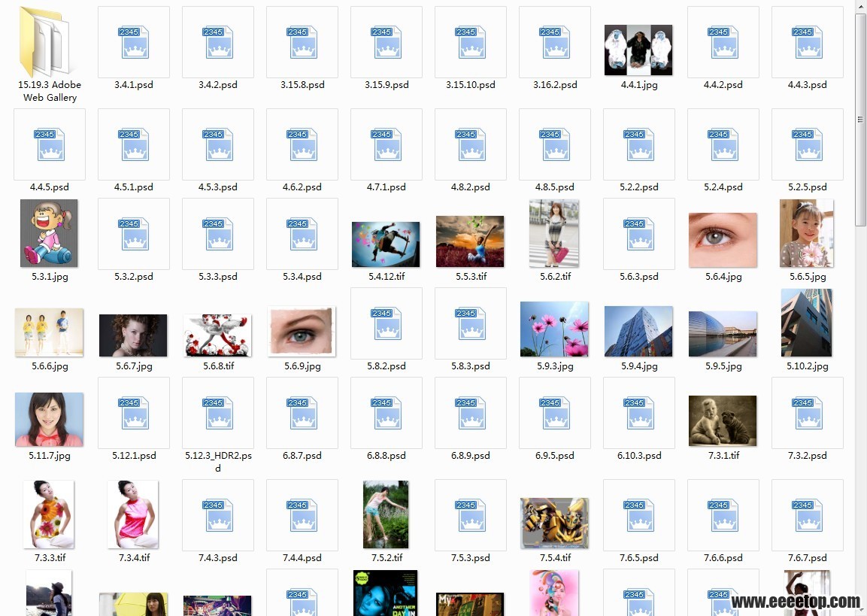
Task: Select the 6.8.7.psd file icon
Action: point(302,413)
